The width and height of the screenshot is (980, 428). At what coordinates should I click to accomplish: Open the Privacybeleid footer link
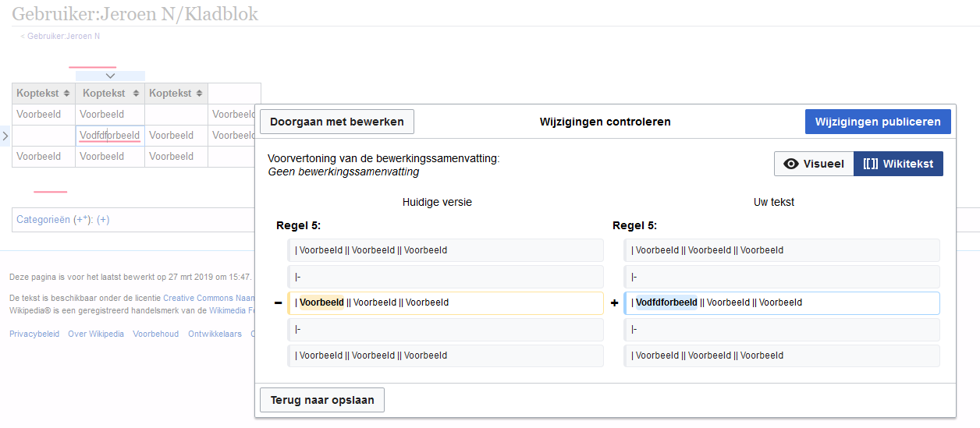(34, 334)
